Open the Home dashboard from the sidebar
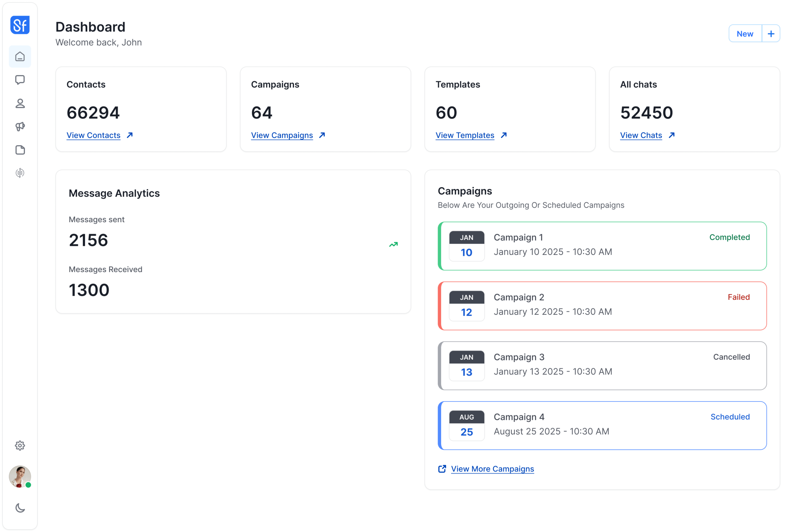798x532 pixels. 20,56
